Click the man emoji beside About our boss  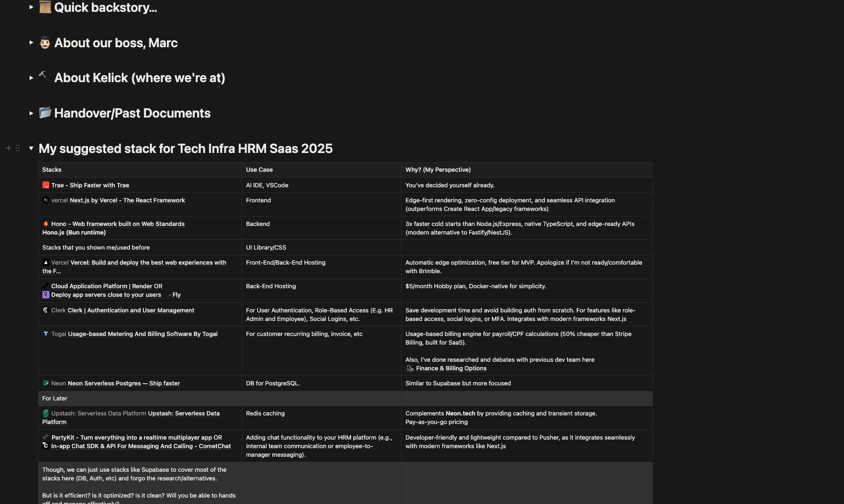[x=45, y=42]
